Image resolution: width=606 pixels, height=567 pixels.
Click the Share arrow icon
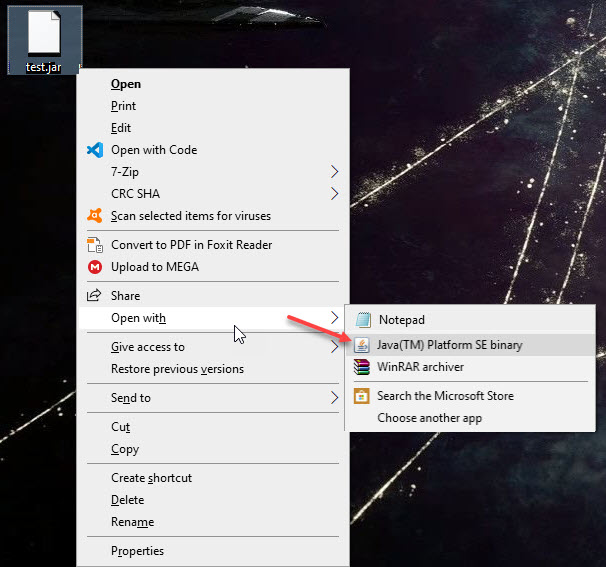[94, 296]
